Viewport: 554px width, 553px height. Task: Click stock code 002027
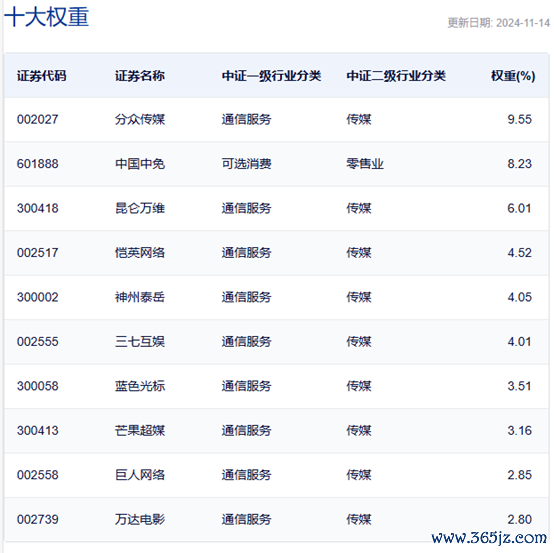point(37,119)
